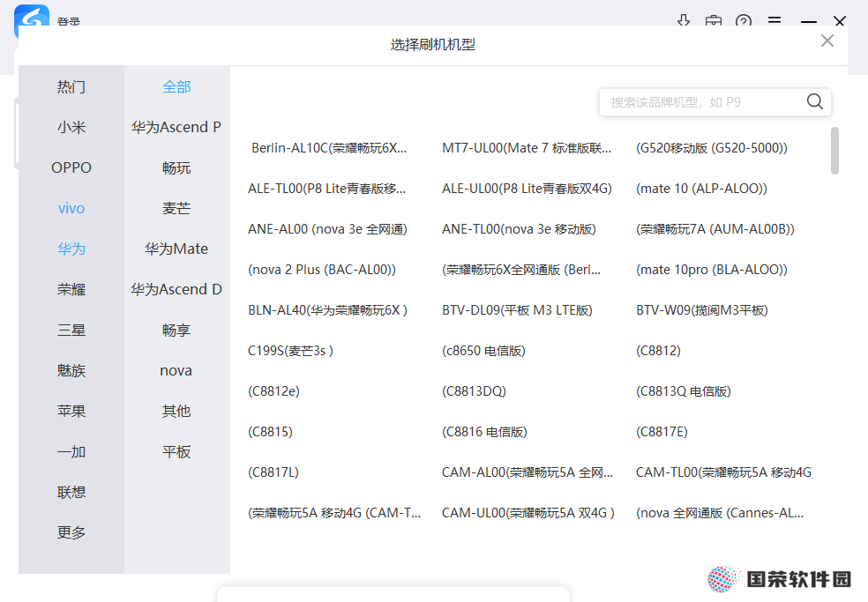This screenshot has width=868, height=602.
Task: Open the hamburger menu icon
Action: point(774,20)
